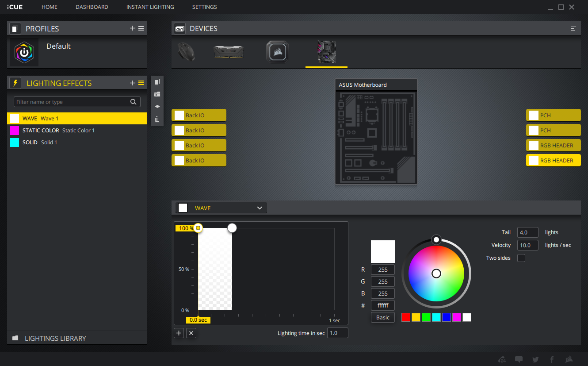This screenshot has height=366, width=588.
Task: Click the Basic button
Action: coord(383,317)
